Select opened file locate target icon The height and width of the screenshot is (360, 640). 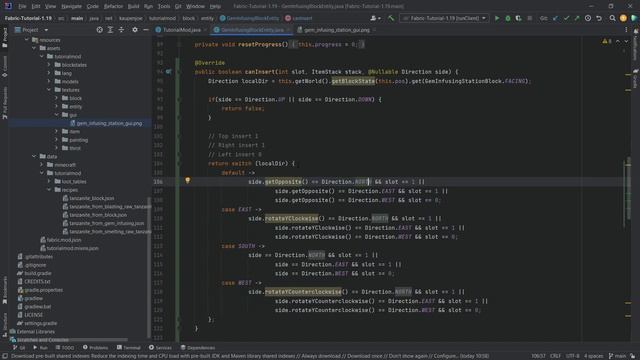click(x=100, y=30)
